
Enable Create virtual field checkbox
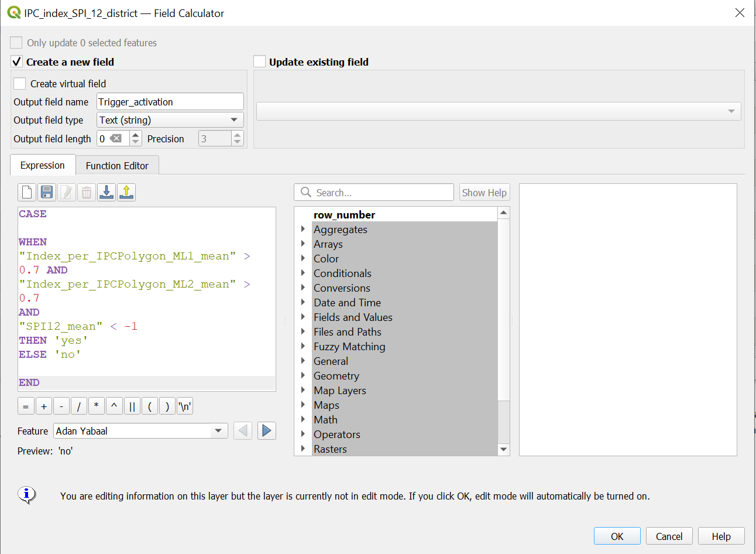pyautogui.click(x=20, y=84)
